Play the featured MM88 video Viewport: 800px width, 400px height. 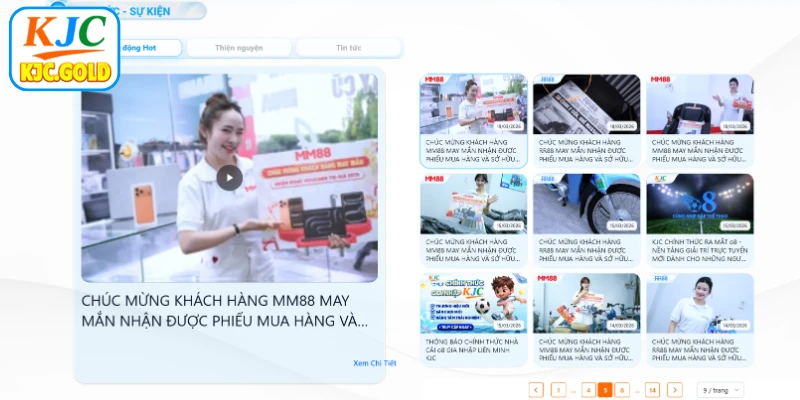coord(229,178)
